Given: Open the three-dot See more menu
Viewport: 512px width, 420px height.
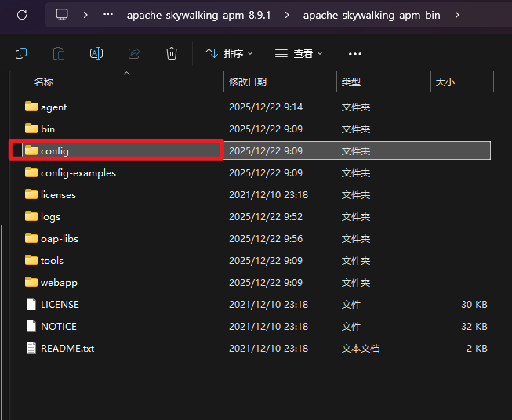Looking at the screenshot, I should (x=355, y=53).
